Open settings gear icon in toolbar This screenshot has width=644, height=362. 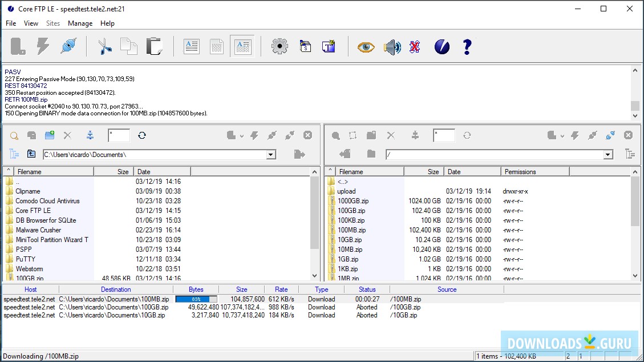coord(280,46)
